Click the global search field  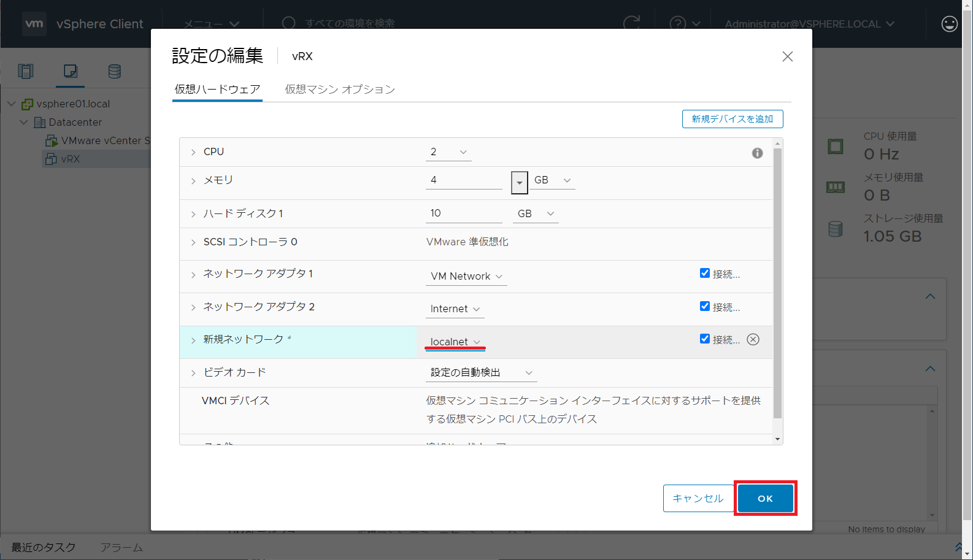(350, 23)
